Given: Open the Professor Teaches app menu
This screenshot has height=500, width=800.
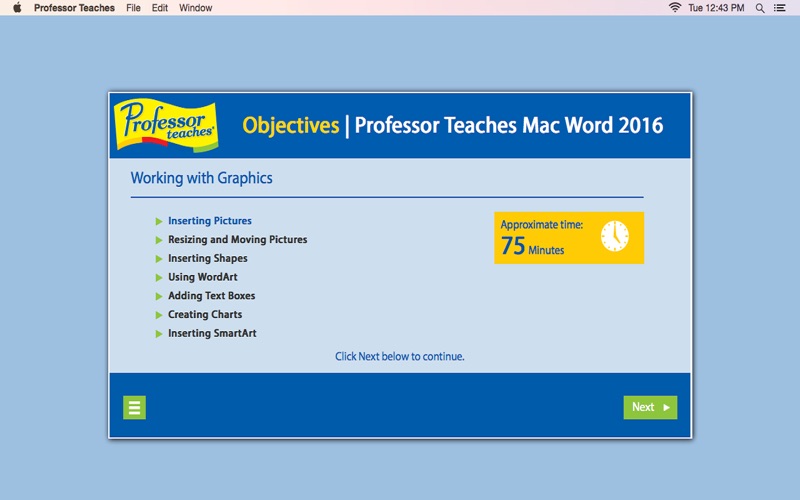Looking at the screenshot, I should pos(74,8).
